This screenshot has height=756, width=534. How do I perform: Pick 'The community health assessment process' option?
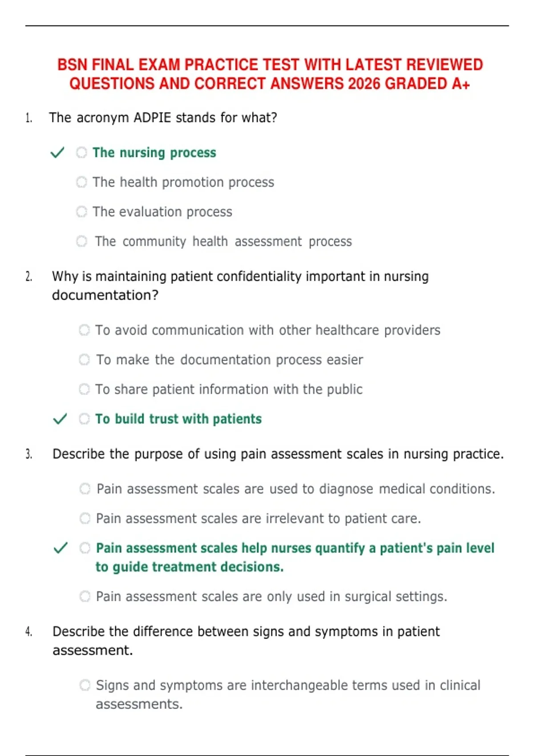[81, 241]
